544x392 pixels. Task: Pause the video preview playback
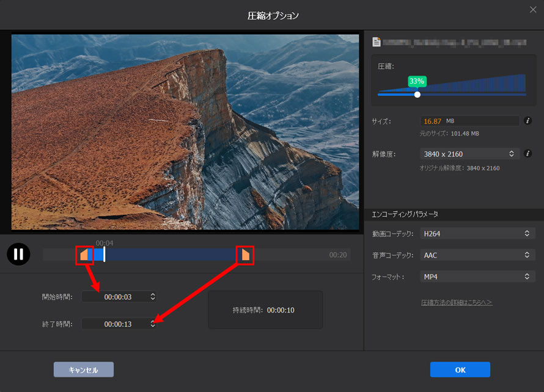(18, 254)
